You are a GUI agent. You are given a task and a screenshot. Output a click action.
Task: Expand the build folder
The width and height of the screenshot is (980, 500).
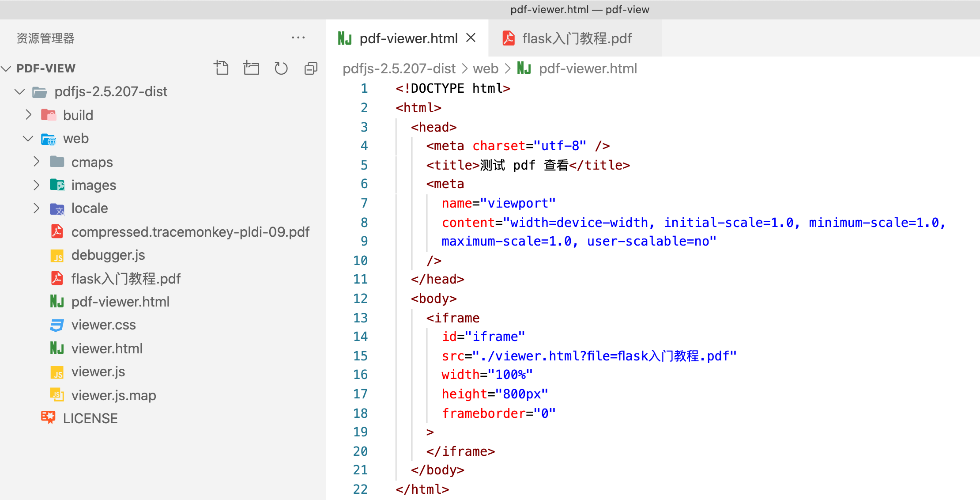pos(29,115)
